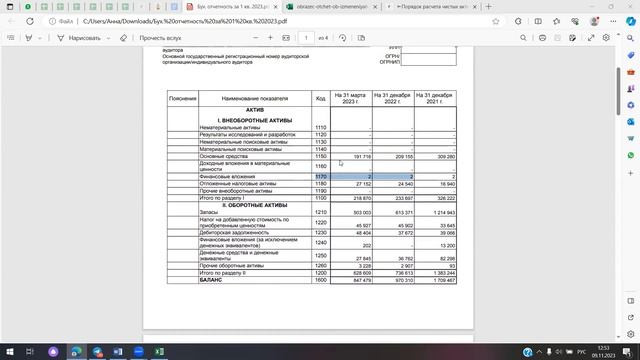Select the Основные средства row label
Image resolution: width=640 pixels, height=360 pixels.
224,156
